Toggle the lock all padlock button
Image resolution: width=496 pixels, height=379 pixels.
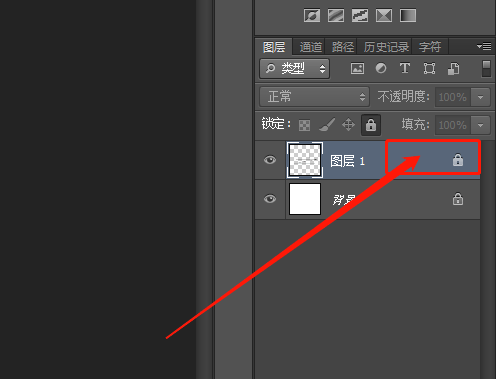pyautogui.click(x=371, y=125)
